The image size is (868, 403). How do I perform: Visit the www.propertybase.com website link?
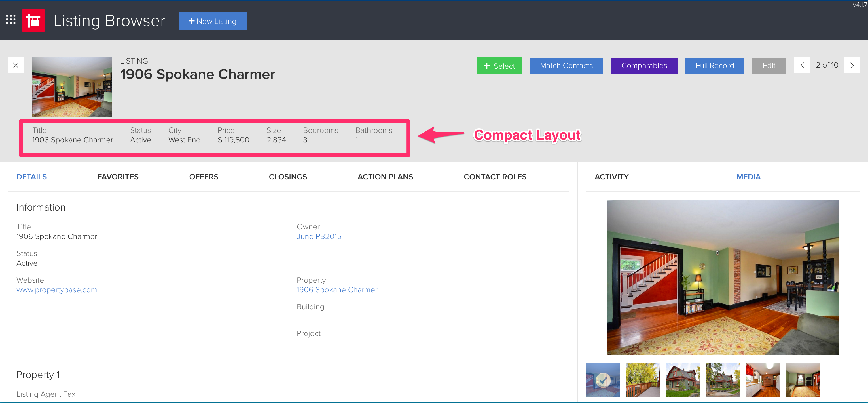point(56,289)
